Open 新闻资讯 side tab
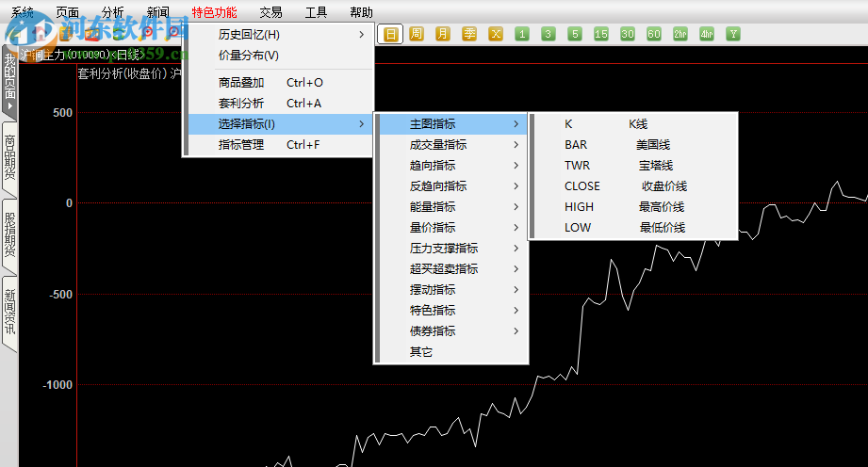This screenshot has height=467, width=868. 9,313
